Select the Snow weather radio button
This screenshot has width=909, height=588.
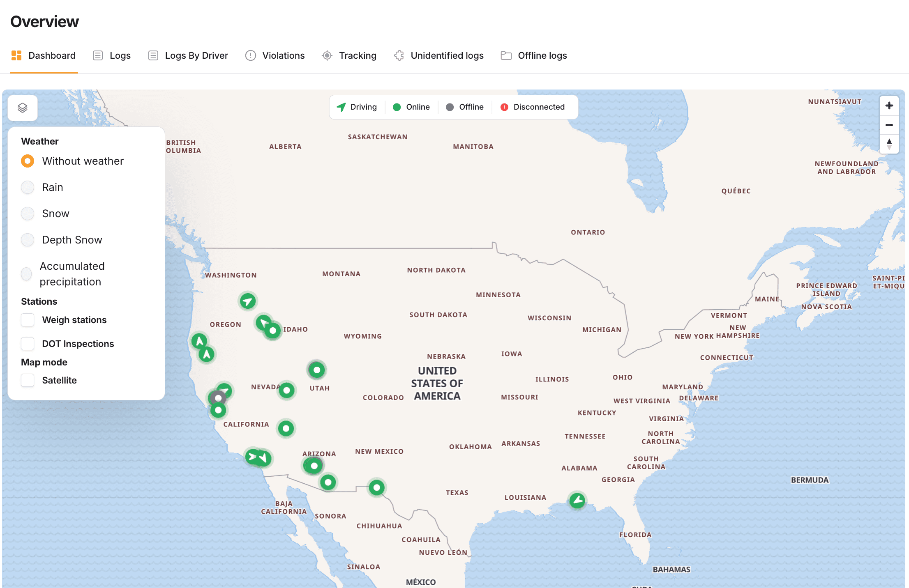[x=28, y=214]
